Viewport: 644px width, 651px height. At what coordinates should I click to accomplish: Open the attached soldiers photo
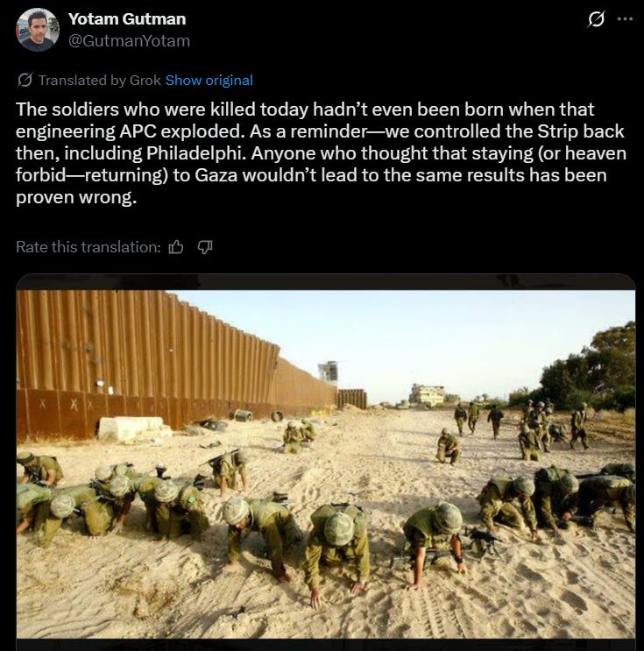tap(326, 462)
